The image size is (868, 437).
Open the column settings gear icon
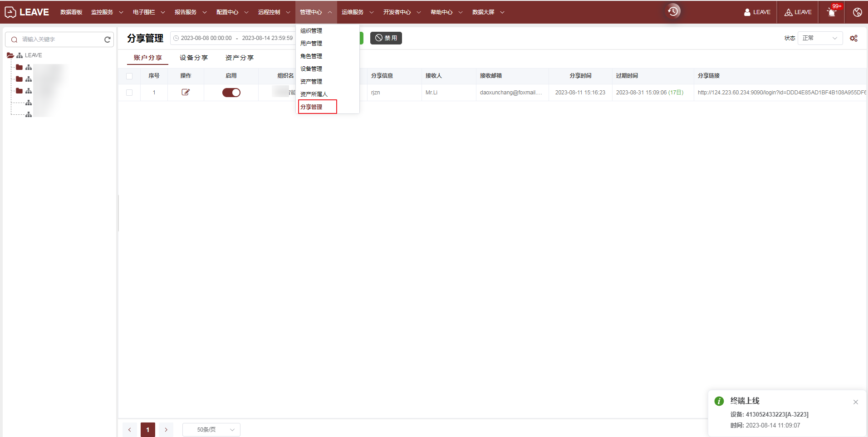click(x=853, y=39)
